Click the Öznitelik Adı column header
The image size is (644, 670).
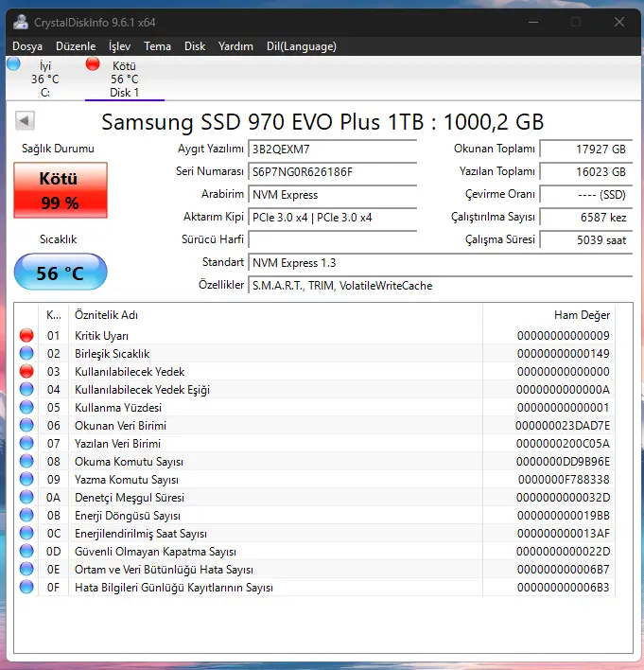tap(275, 315)
